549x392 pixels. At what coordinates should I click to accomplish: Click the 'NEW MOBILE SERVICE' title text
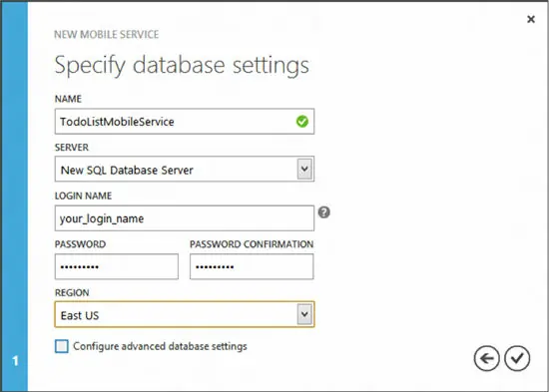[x=107, y=34]
